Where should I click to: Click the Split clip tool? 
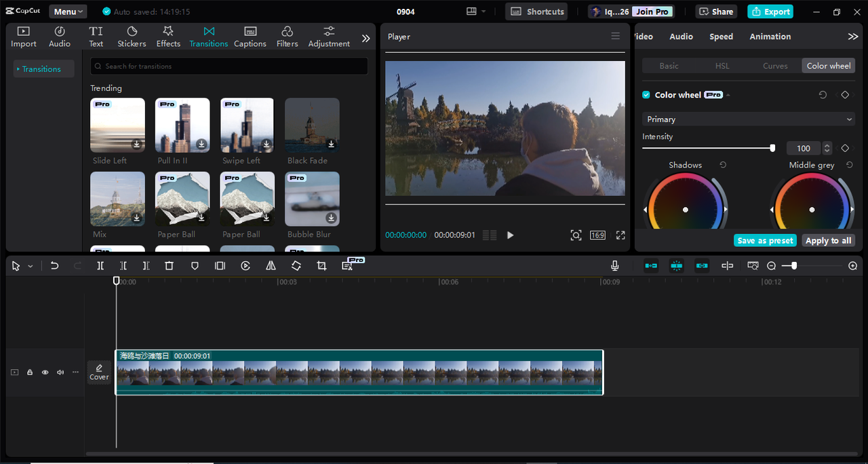tap(100, 266)
